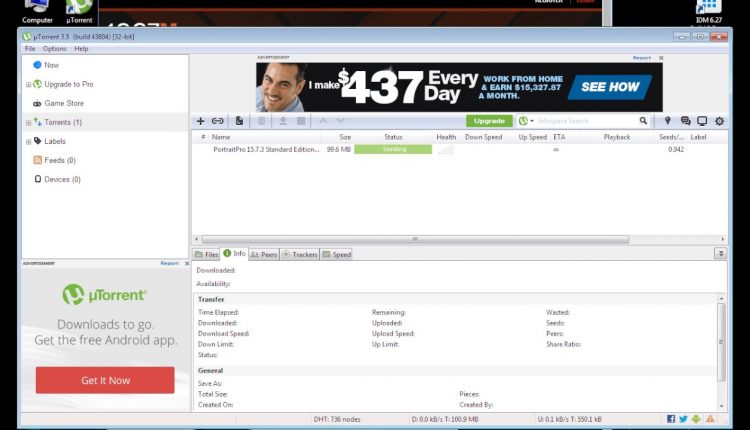The width and height of the screenshot is (750, 430).
Task: Sort by the Down Speed column header
Action: coord(484,137)
